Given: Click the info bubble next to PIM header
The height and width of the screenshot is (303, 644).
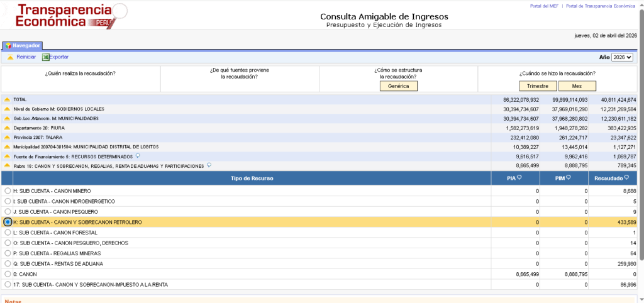Looking at the screenshot, I should coord(569,178).
